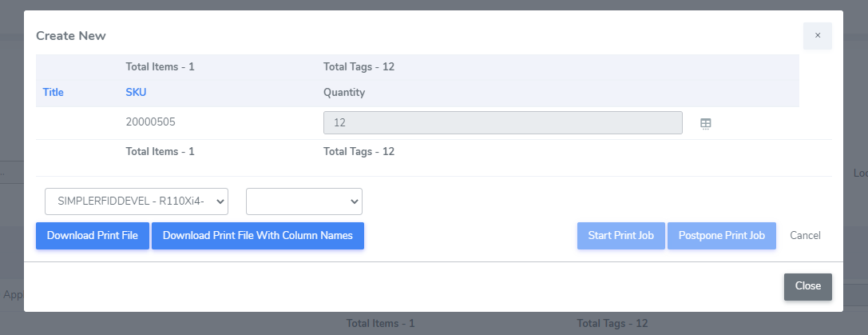Click Total Items - 1 below SKU 20000505
Screen dimensions: 868x335
(x=160, y=150)
